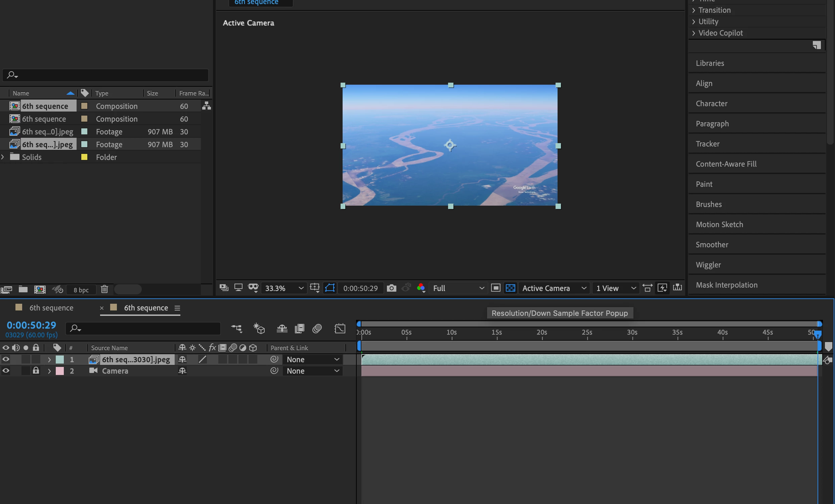Open the Graph Editor button in timeline

[340, 328]
